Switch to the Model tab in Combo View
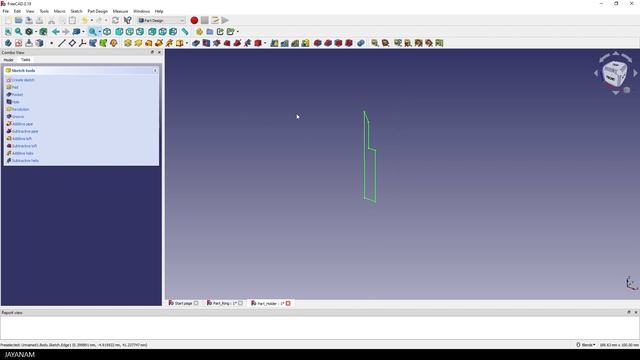 click(x=9, y=60)
